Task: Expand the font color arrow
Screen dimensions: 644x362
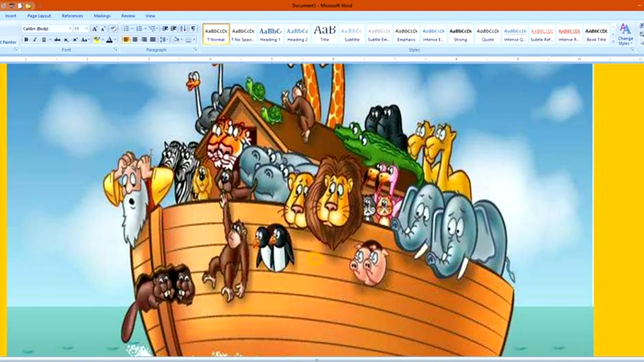Action: point(115,40)
